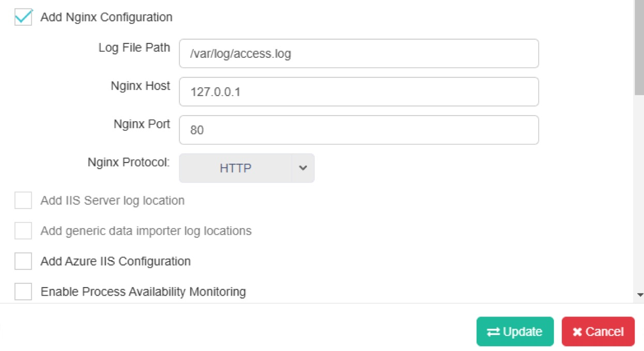Viewport: 644px width, 351px height.
Task: Click the vertical scrollbar thumb
Action: pos(640,47)
